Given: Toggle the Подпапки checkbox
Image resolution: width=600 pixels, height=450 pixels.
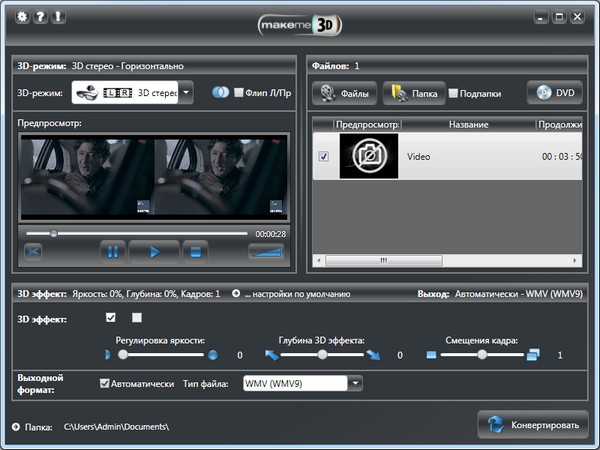Looking at the screenshot, I should [x=453, y=94].
